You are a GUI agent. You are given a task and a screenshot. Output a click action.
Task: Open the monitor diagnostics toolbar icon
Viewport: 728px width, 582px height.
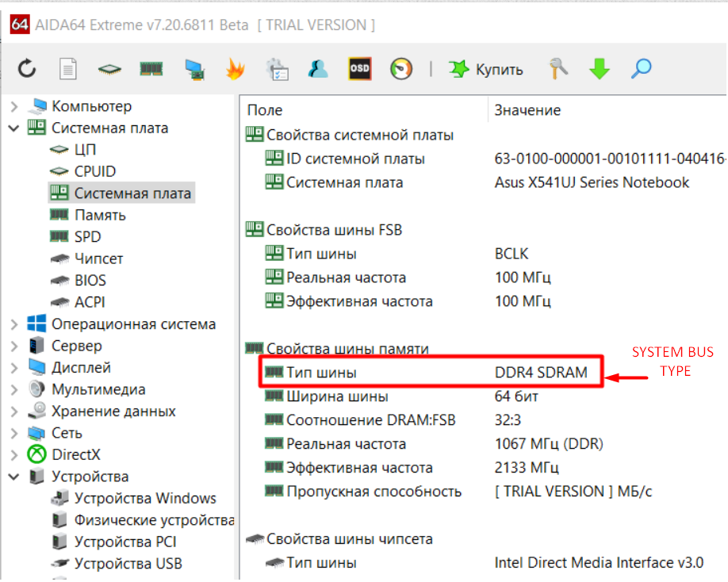coord(195,70)
